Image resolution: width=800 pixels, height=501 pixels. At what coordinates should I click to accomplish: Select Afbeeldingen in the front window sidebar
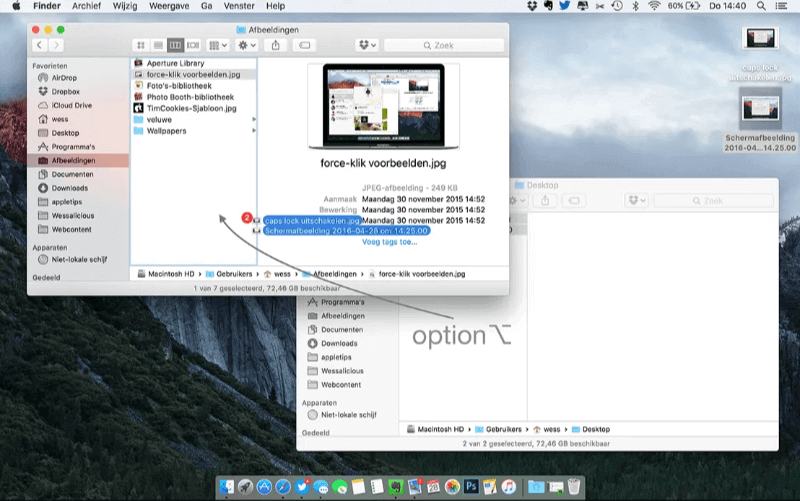tap(78, 160)
